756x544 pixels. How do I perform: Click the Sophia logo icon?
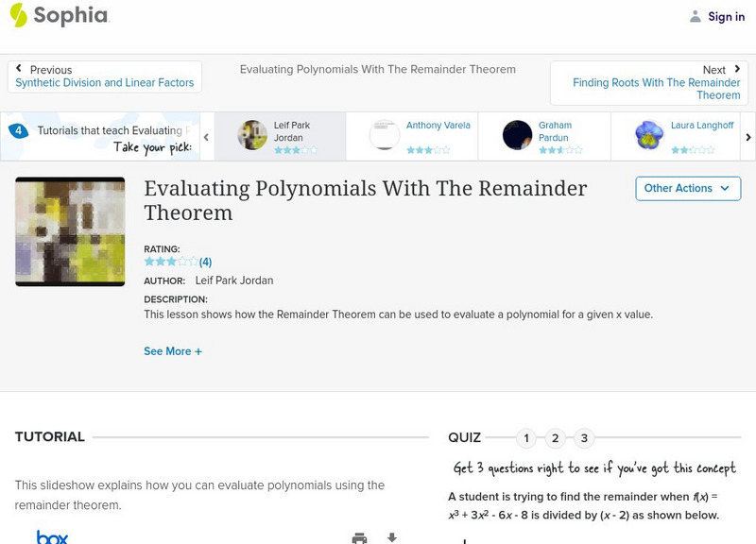tap(19, 15)
